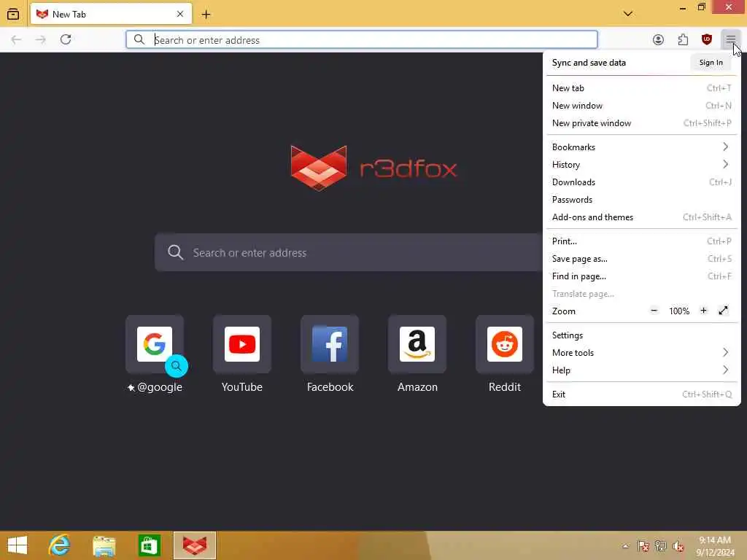
Task: Open the Reddit shortcut tile
Action: coord(505,344)
